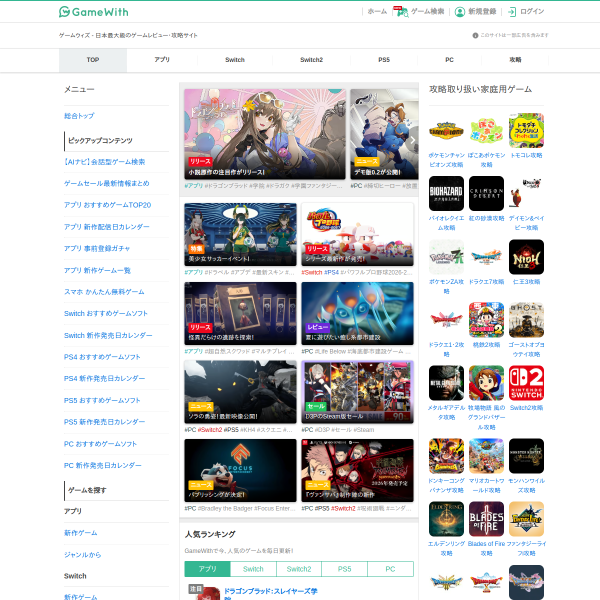This screenshot has width=600, height=600.
Task: Select the Switch2 navigation tab
Action: 311,60
